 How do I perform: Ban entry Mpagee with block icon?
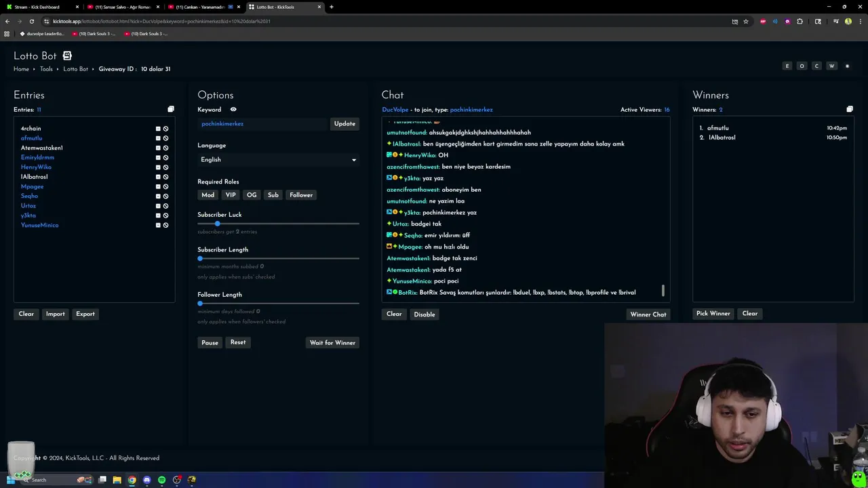(165, 186)
